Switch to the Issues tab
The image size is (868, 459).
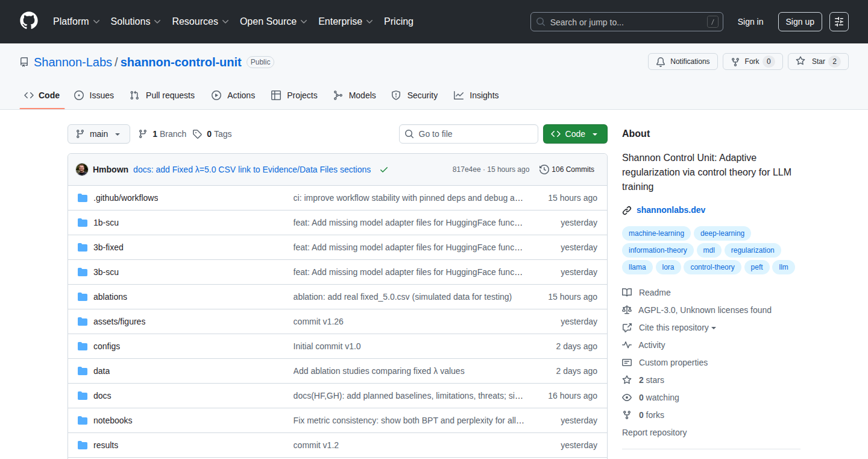94,95
